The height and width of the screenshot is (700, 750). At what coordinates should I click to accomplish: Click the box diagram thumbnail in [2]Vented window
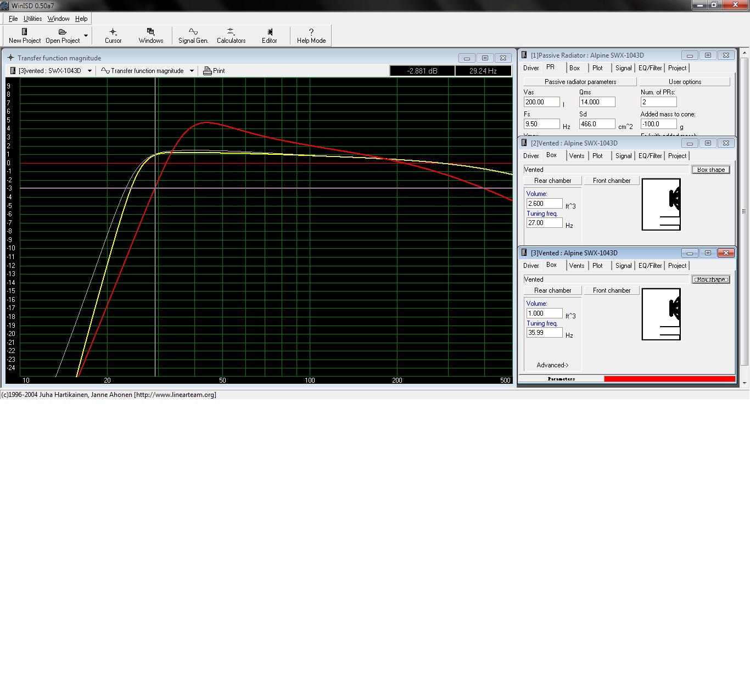click(661, 204)
